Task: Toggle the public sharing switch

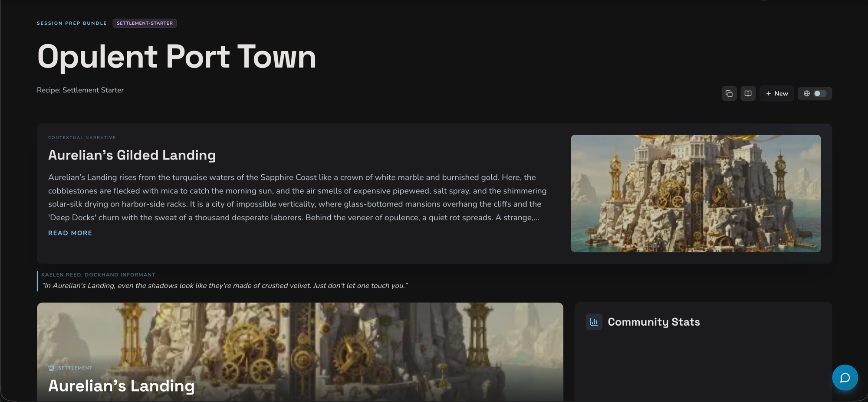Action: click(x=820, y=94)
